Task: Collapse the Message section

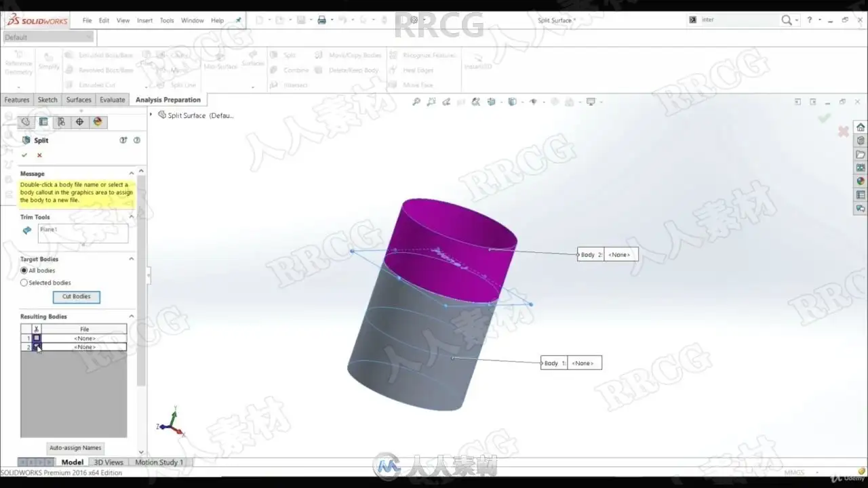Action: (132, 174)
